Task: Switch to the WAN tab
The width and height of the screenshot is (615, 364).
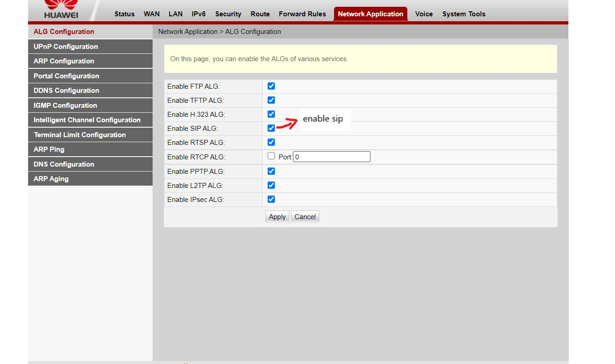Action: (152, 14)
